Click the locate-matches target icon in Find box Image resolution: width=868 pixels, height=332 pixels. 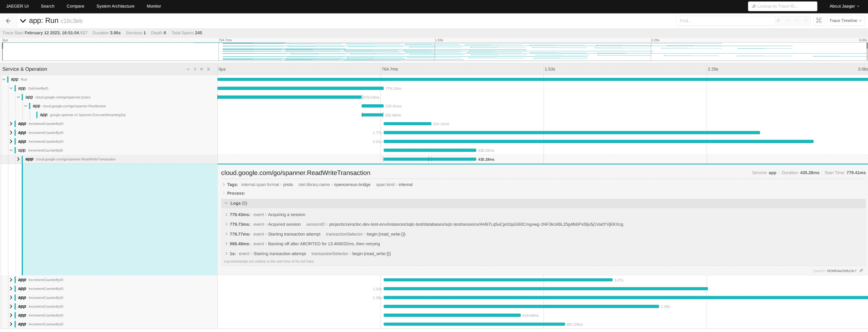(778, 21)
